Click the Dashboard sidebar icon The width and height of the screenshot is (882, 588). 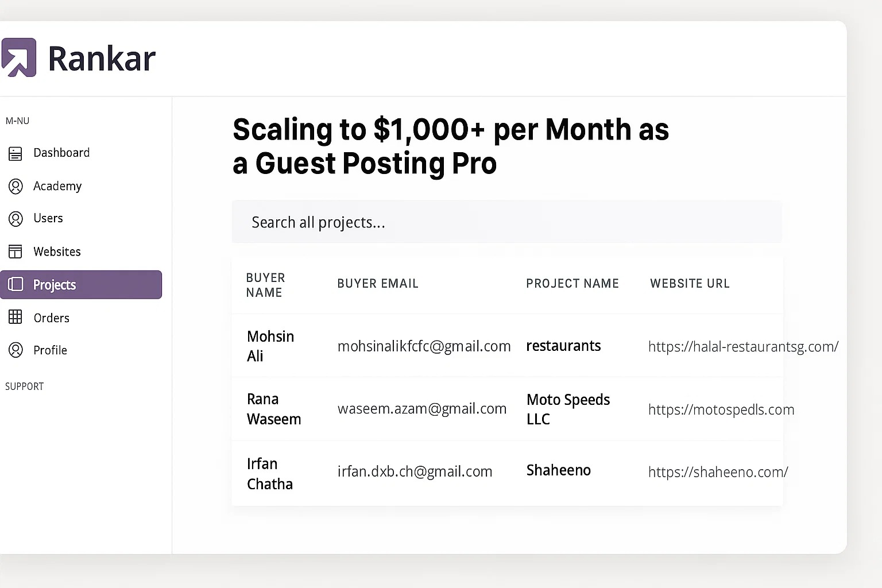[16, 153]
